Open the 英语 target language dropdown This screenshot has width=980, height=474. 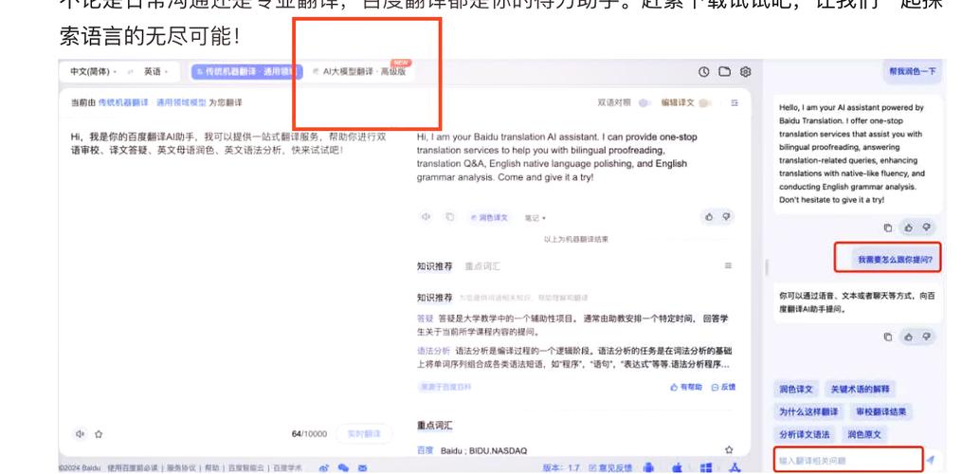pos(156,72)
